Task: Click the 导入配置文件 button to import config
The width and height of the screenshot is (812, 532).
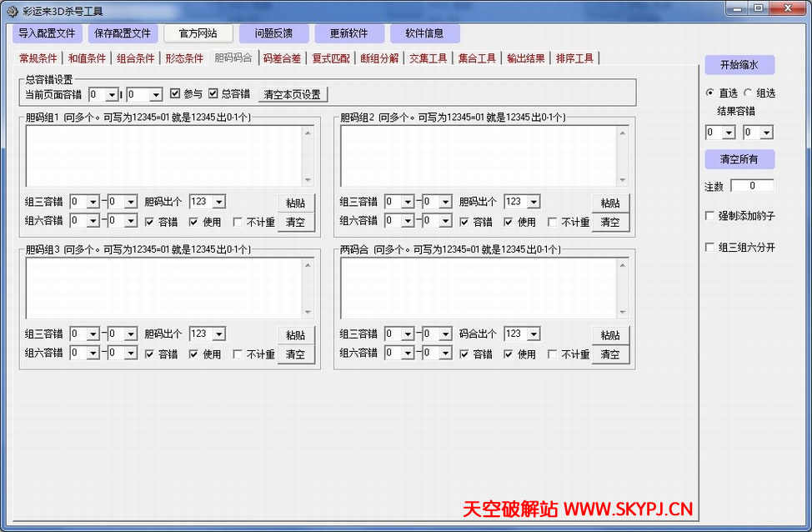Action: [x=47, y=33]
